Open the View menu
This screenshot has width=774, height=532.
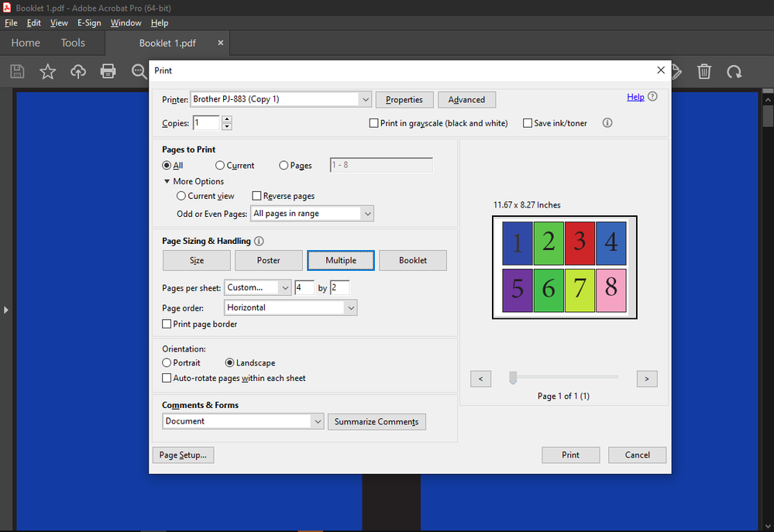pos(59,22)
